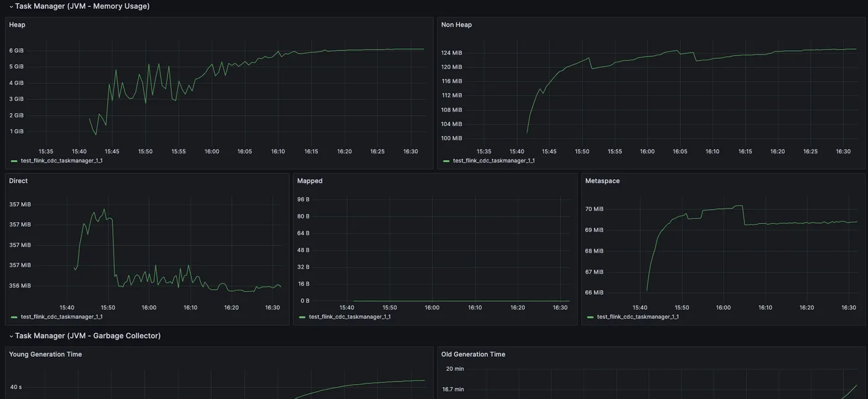Toggle the Non Heap legend series test_flink_cdc_taskmanager_1_1
This screenshot has height=399, width=868.
point(494,161)
